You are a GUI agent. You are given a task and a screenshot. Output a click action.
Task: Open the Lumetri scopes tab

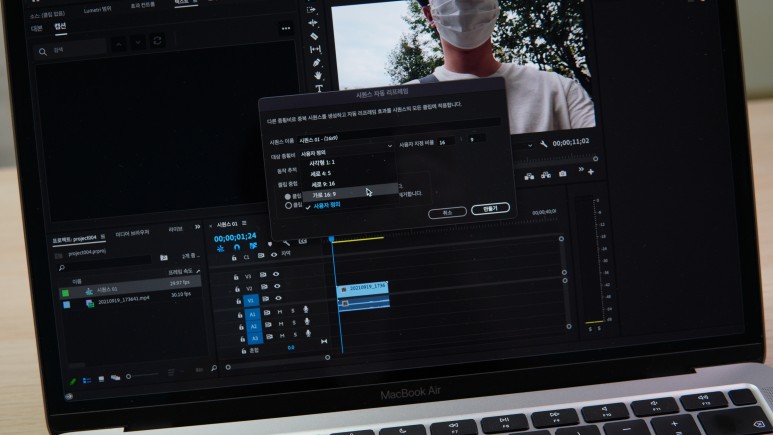(x=98, y=10)
